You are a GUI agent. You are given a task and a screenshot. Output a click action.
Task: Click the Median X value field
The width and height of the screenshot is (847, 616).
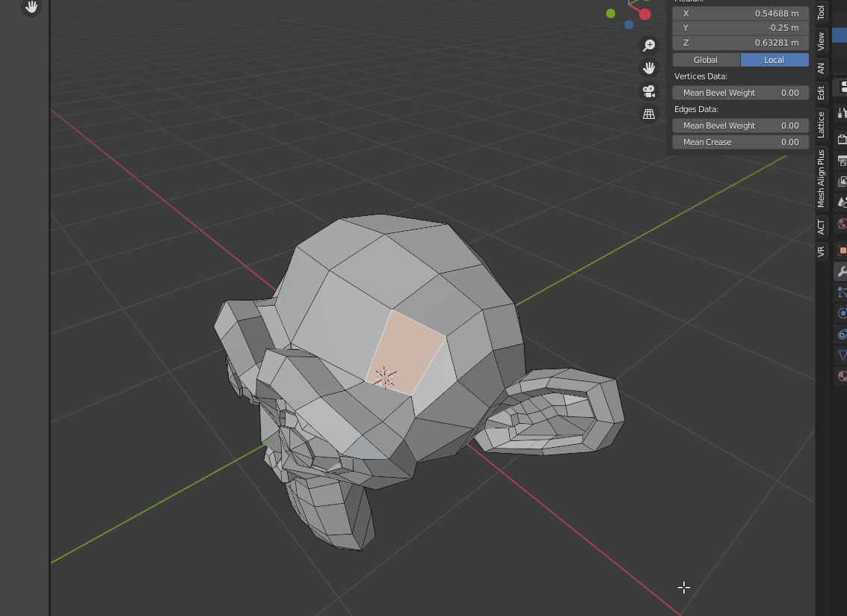[740, 13]
